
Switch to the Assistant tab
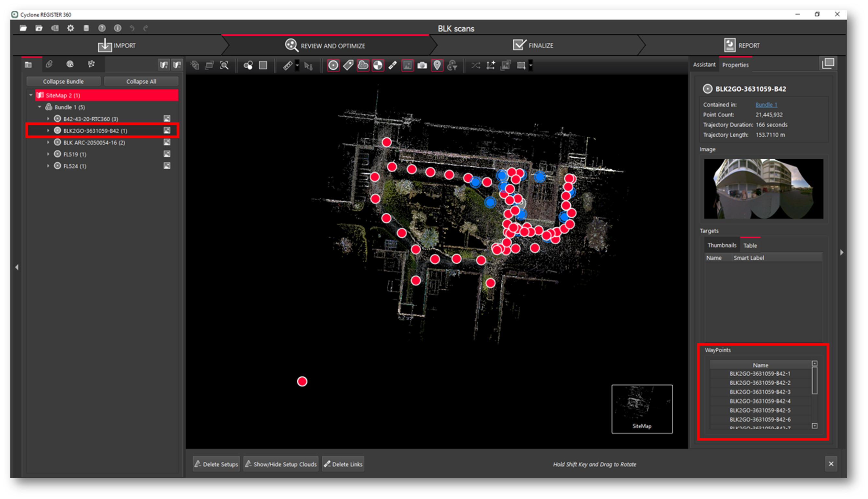click(704, 64)
